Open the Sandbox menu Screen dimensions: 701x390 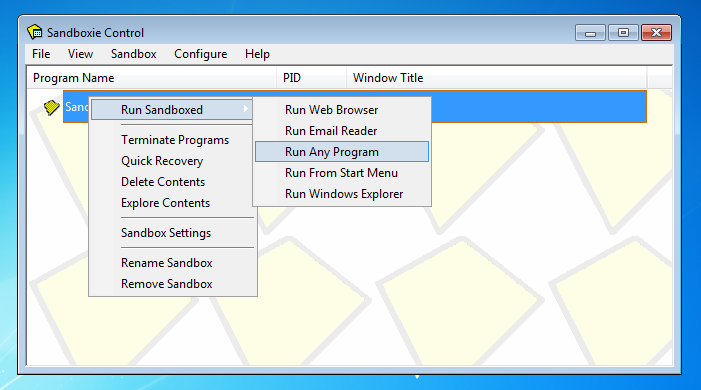(134, 54)
